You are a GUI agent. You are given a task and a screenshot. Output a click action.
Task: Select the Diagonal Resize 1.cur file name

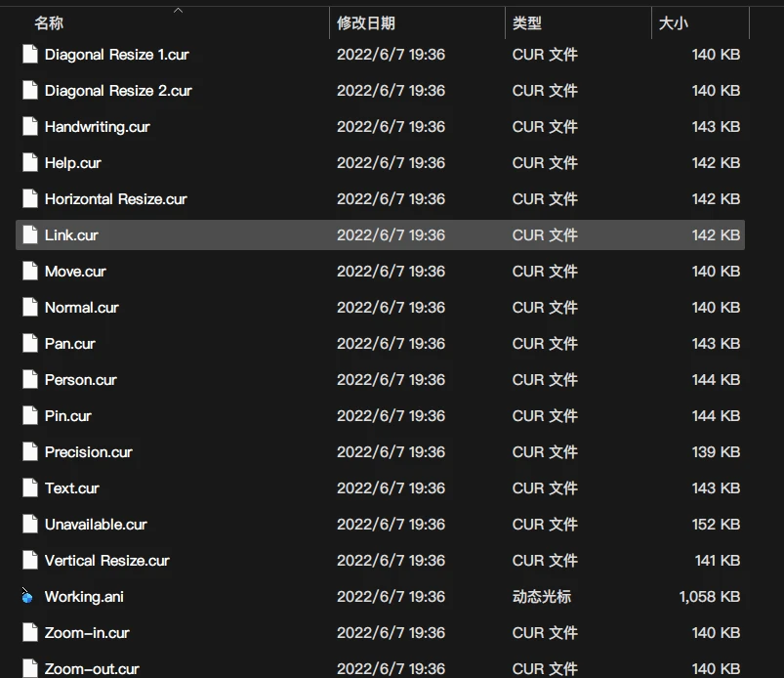point(116,55)
